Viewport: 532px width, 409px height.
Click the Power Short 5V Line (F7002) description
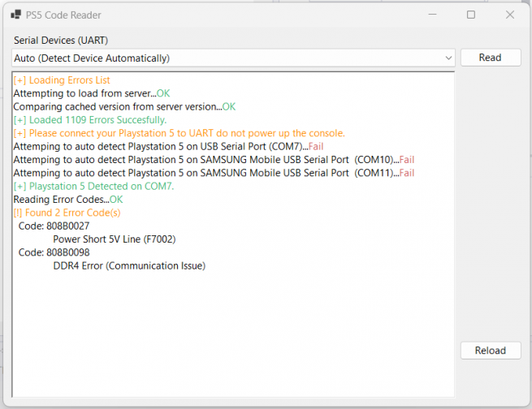coord(114,239)
